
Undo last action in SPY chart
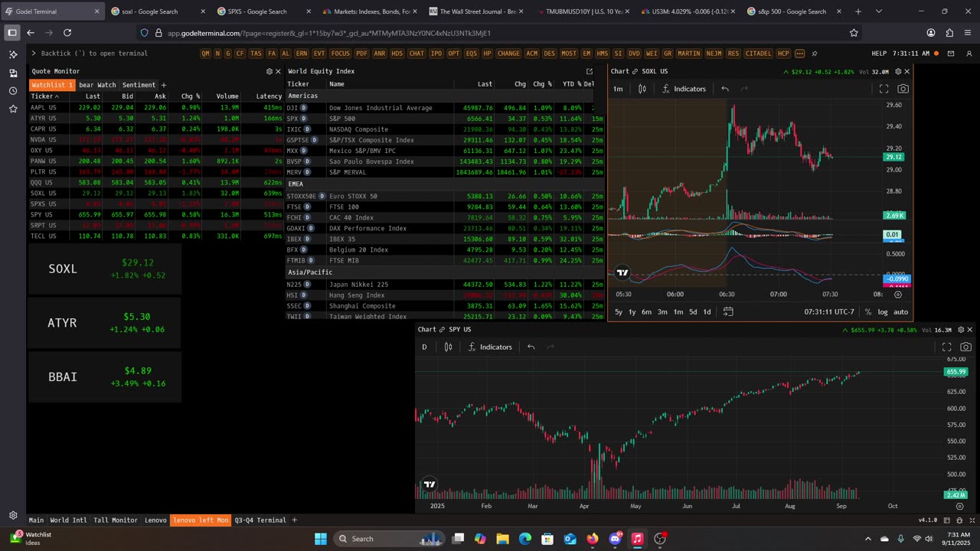coord(531,347)
